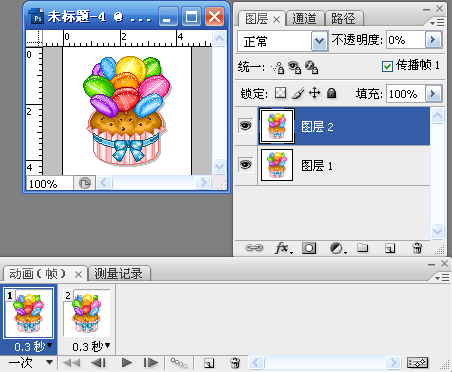Click unify layer position icon
452x372 pixels.
(x=278, y=67)
